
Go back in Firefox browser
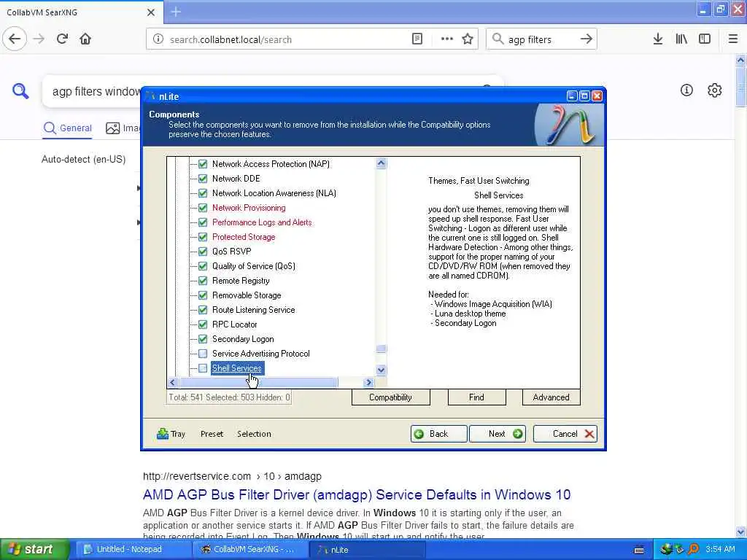point(15,39)
